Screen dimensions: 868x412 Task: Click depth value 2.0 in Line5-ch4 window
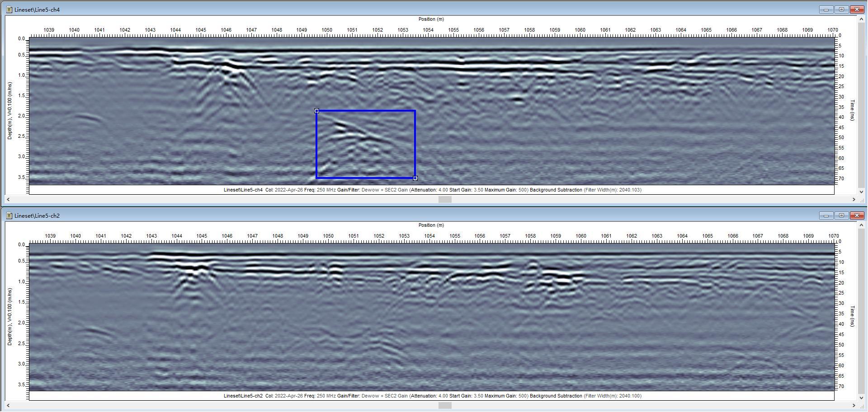pos(21,116)
